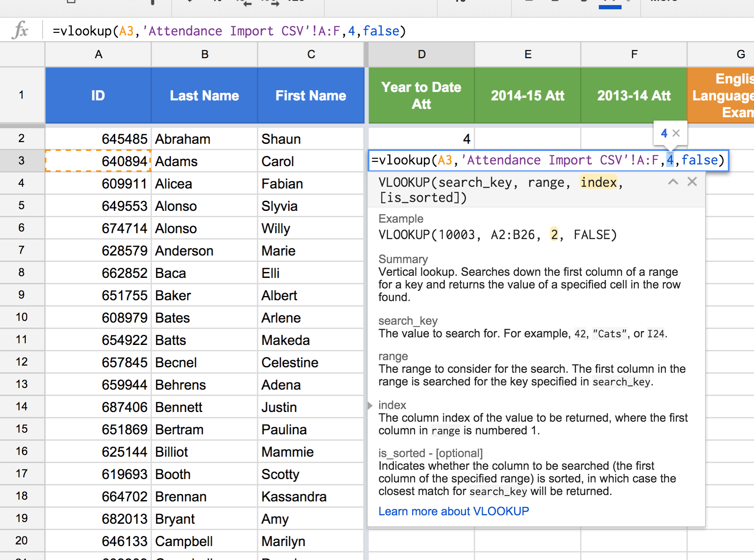Select row 10 header

click(x=22, y=317)
